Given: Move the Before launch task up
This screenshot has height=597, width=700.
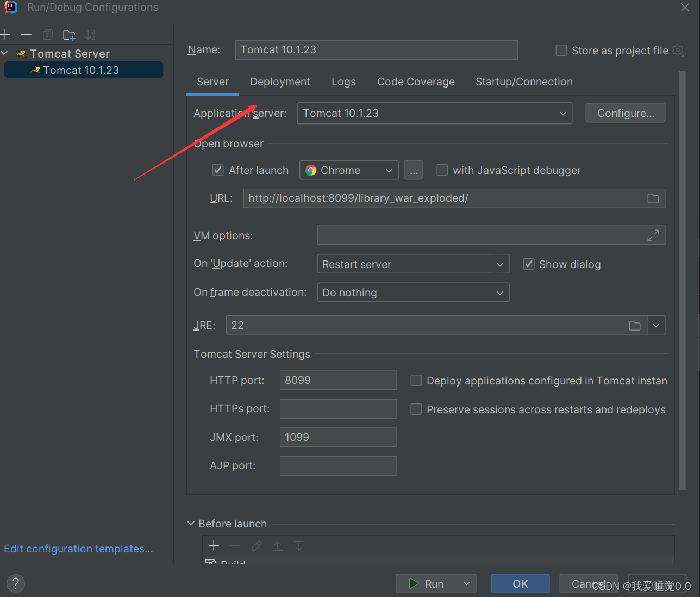Looking at the screenshot, I should [278, 545].
